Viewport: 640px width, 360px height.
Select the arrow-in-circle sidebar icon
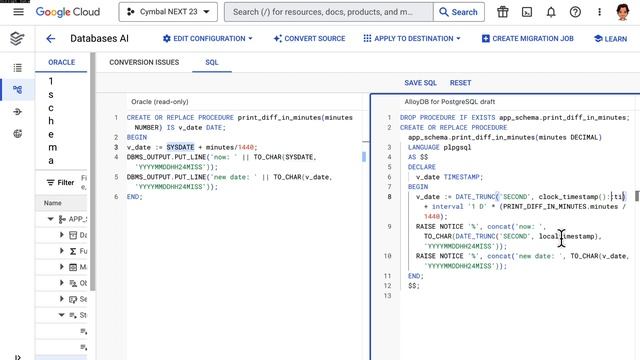pos(17,111)
